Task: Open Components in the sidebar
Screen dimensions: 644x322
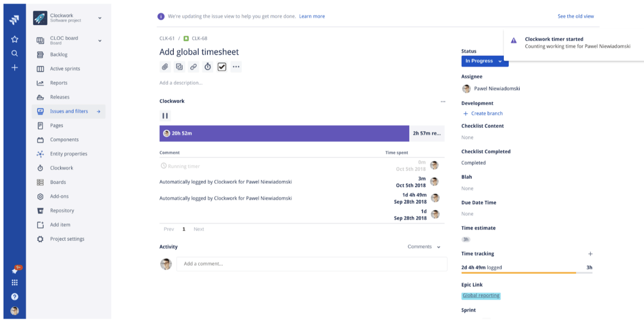Action: 69,140
